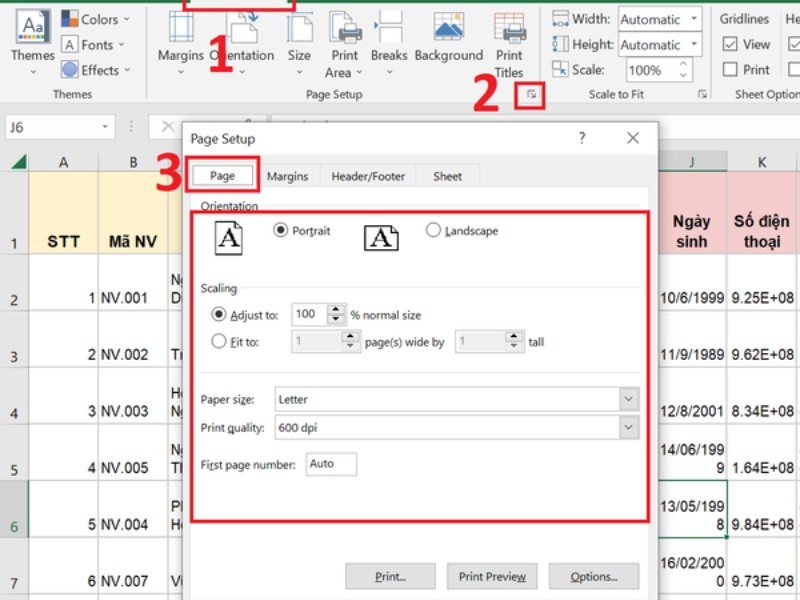Open the paper Size ribbon button

pyautogui.click(x=299, y=43)
